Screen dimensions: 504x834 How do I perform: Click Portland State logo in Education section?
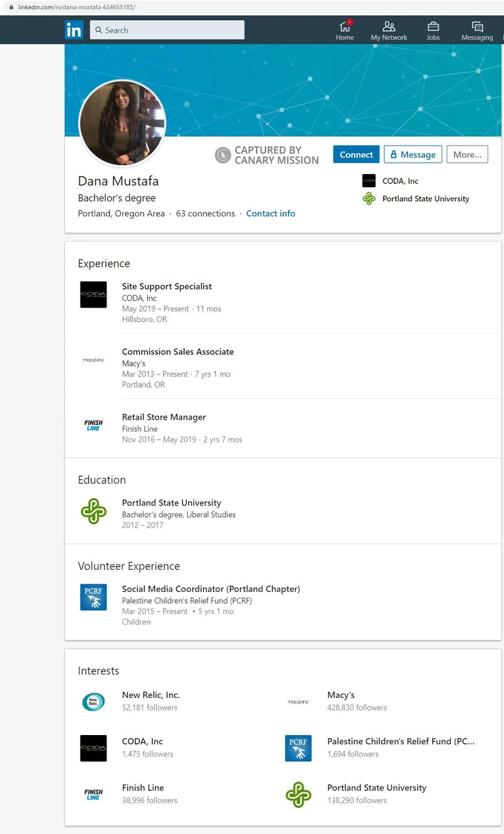[x=93, y=511]
